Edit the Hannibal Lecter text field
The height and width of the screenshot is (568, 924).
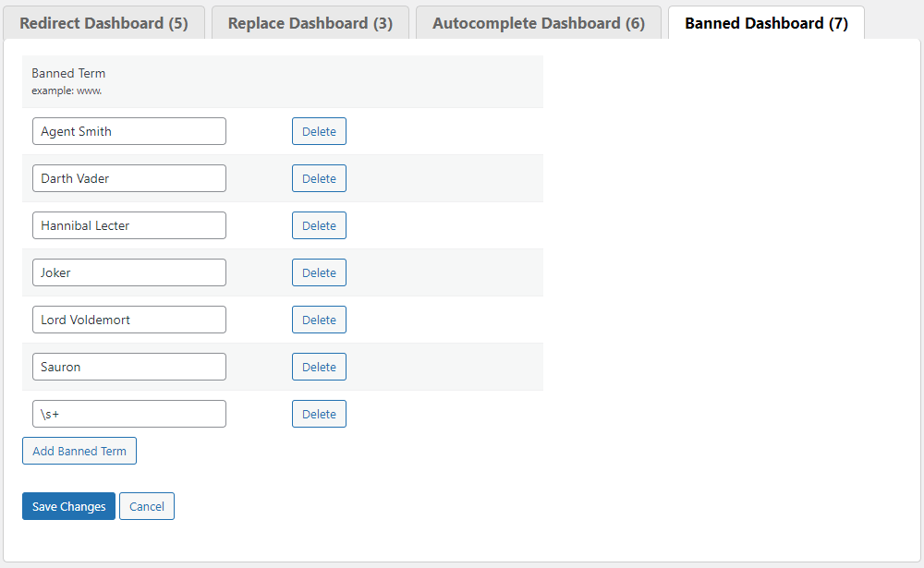[128, 225]
